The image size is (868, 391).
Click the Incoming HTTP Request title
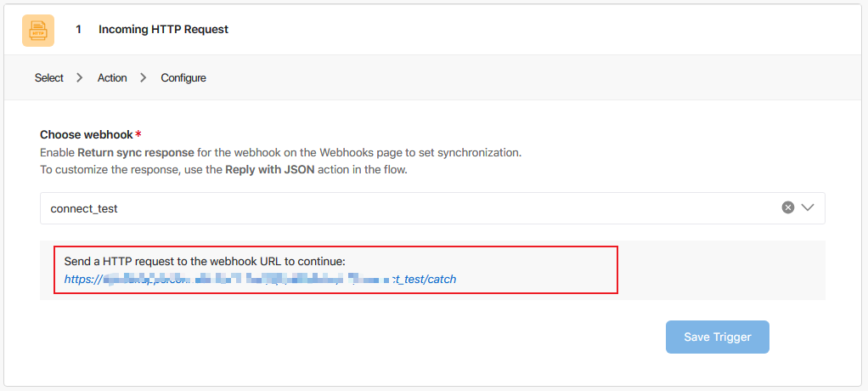pyautogui.click(x=163, y=30)
